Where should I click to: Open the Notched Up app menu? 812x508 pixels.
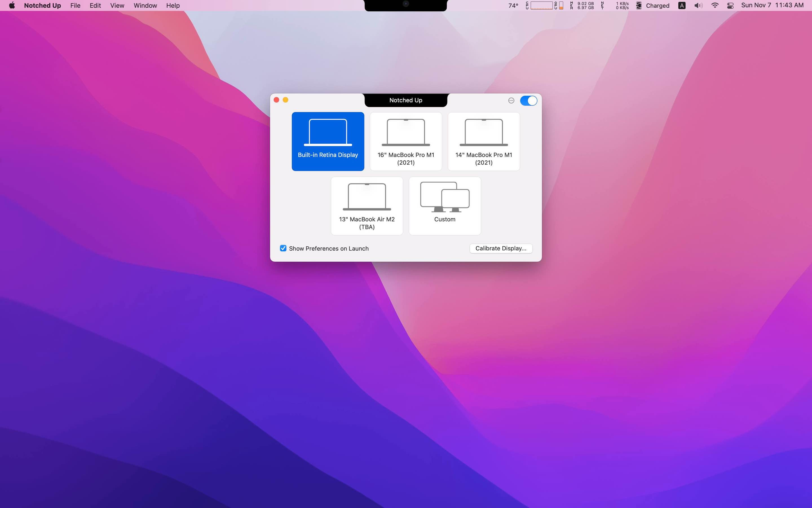[42, 5]
